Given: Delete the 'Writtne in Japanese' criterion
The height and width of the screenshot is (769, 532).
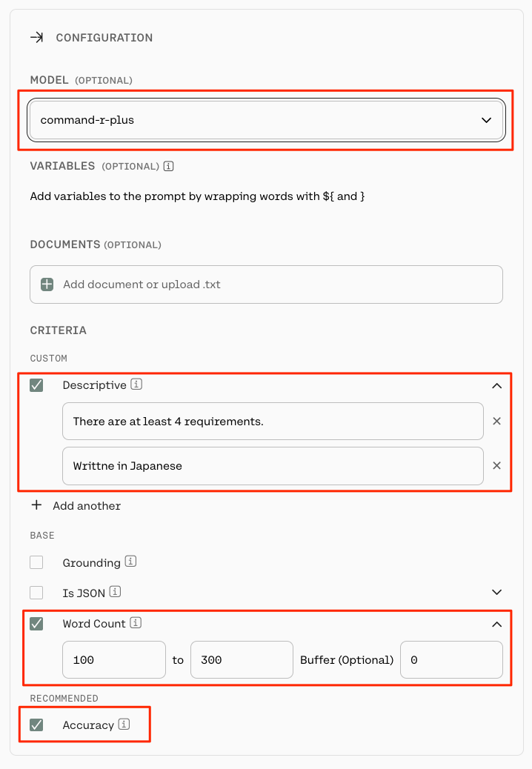Looking at the screenshot, I should click(496, 465).
